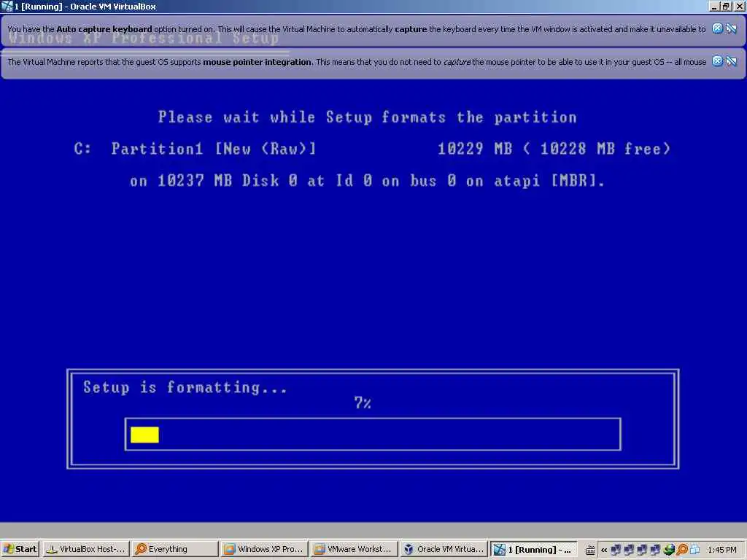Click the "Setup is formatting..." text
747x560 pixels.
tap(185, 386)
